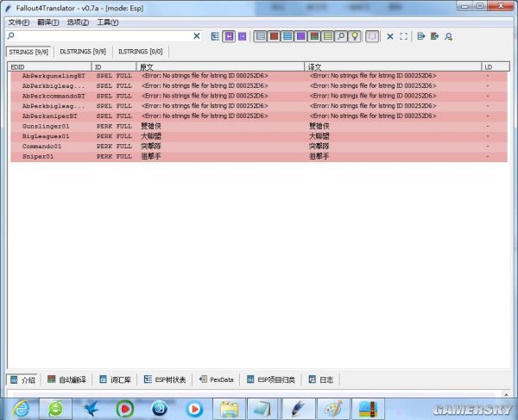
Task: Open the 翻译(T) menu
Action: (x=48, y=22)
